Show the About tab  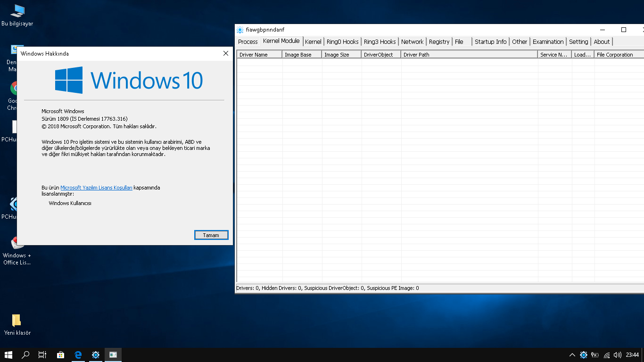coord(602,41)
